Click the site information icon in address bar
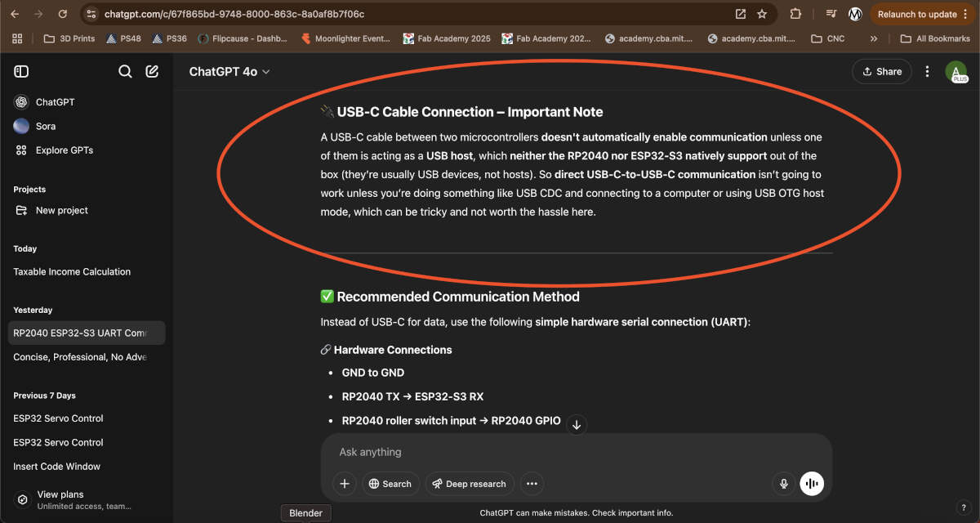This screenshot has width=980, height=523. coord(91,14)
